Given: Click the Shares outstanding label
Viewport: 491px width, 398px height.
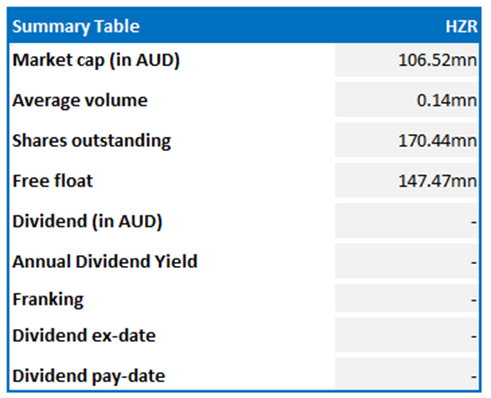Looking at the screenshot, I should pyautogui.click(x=92, y=141).
